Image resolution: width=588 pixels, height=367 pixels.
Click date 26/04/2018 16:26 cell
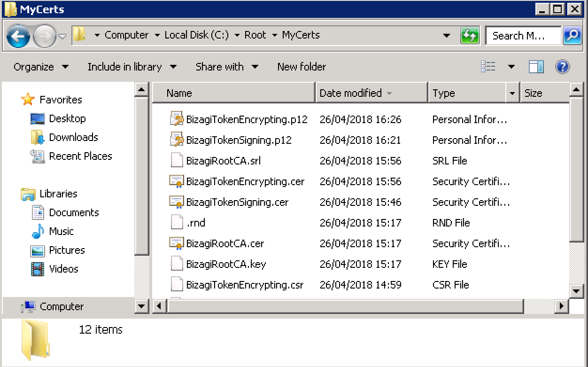[360, 119]
